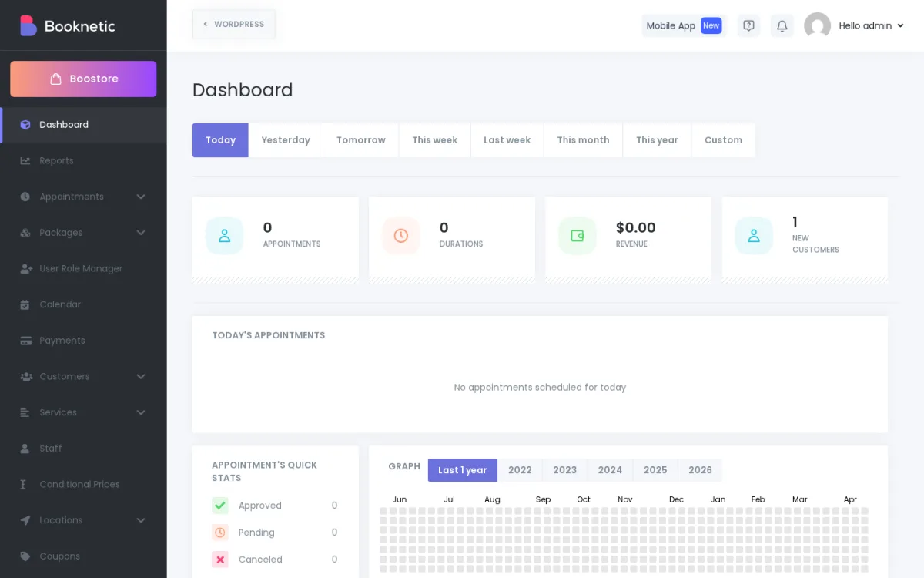Expand the Customers sidebar chevron
This screenshot has width=924, height=578.
141,377
